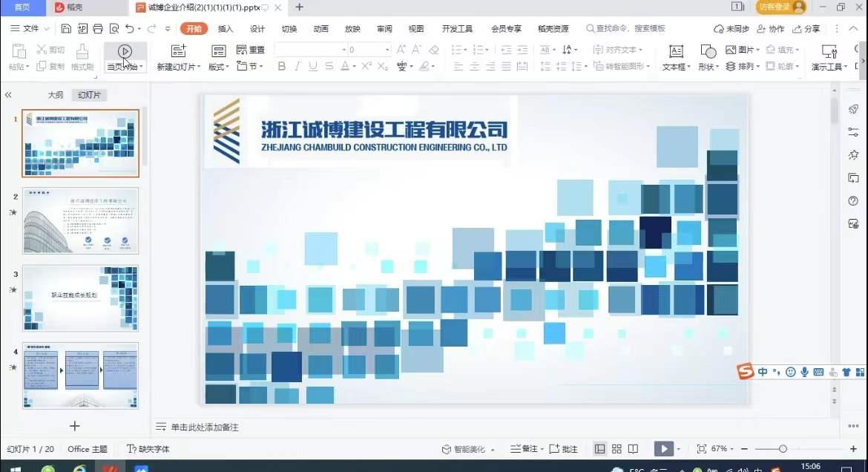The image size is (868, 472).
Task: Adjust the zoom slider handle
Action: click(783, 449)
